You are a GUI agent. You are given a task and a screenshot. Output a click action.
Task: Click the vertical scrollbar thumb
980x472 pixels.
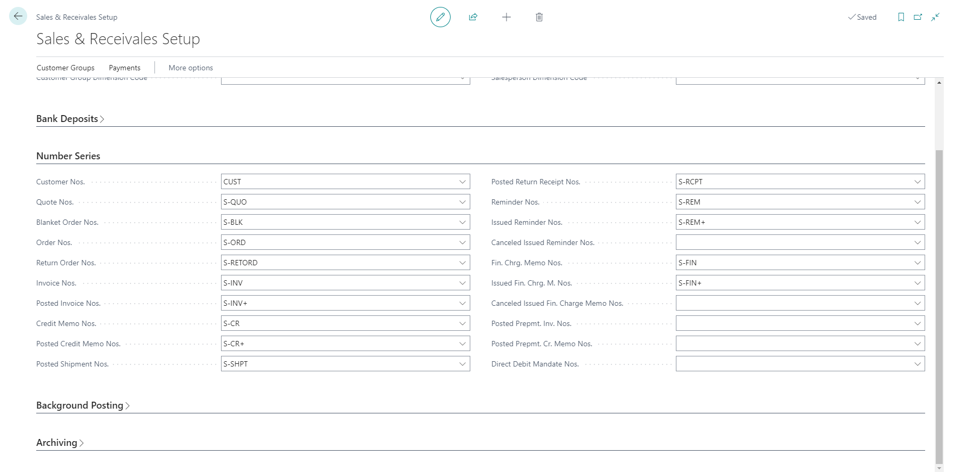939,307
